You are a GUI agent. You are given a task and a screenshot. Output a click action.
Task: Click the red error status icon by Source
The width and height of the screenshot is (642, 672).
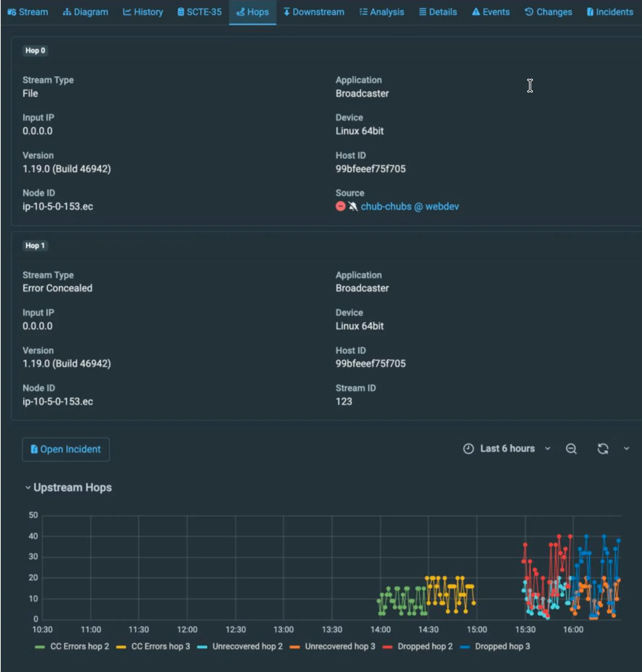(x=340, y=206)
